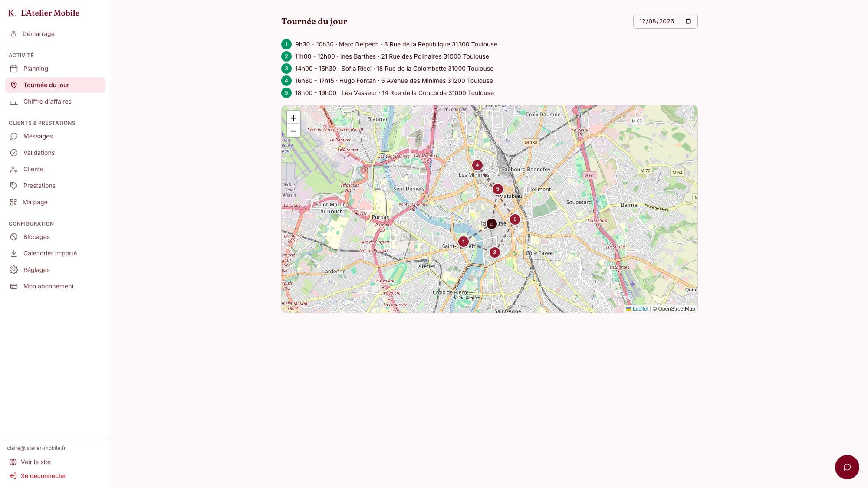Click map marker number 2

tap(495, 252)
